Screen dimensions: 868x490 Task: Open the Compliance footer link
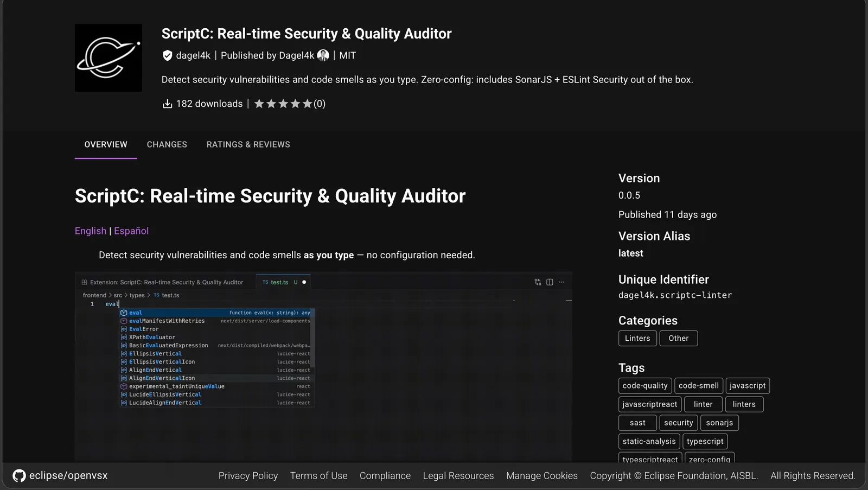[385, 476]
